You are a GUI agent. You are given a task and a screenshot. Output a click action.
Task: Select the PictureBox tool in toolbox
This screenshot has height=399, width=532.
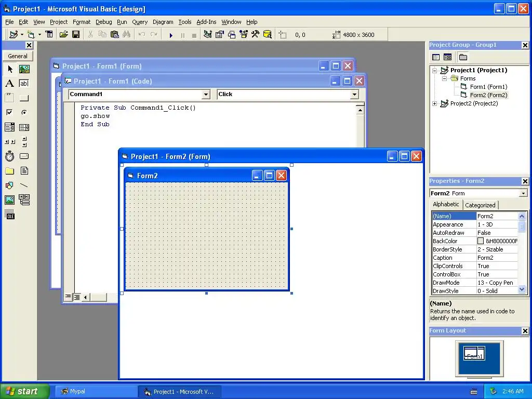pos(24,69)
